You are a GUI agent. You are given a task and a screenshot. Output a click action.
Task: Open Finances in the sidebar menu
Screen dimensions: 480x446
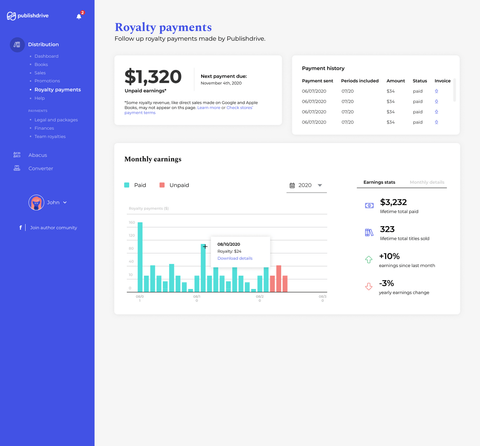[44, 128]
